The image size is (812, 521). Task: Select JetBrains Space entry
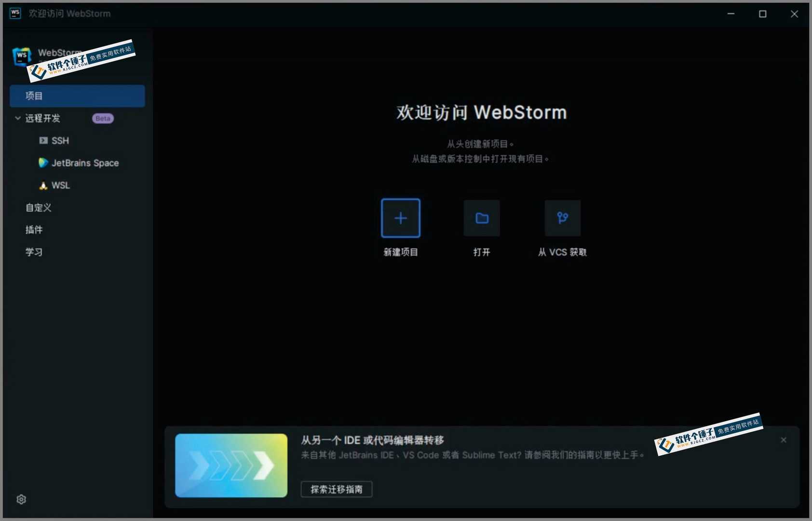pos(85,163)
